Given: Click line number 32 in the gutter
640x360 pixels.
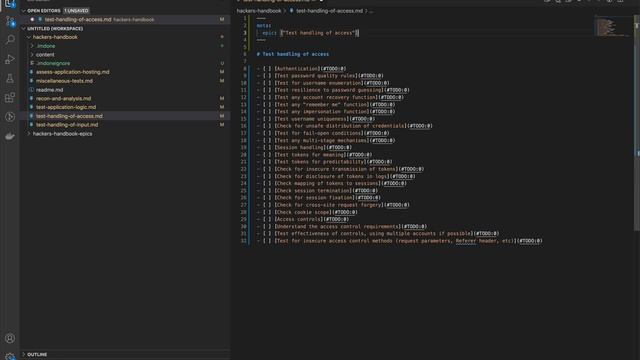Looking at the screenshot, I should (244, 241).
